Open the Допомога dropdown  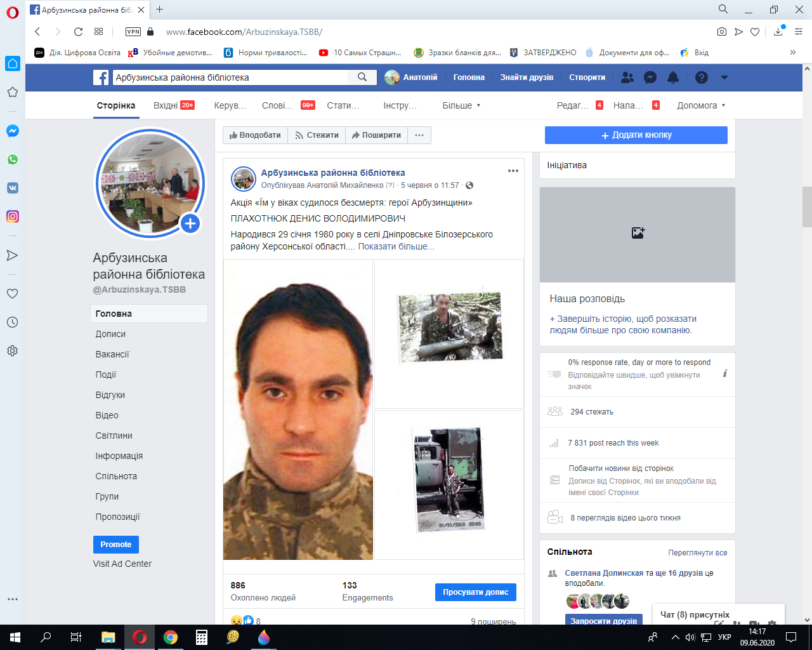pyautogui.click(x=700, y=105)
